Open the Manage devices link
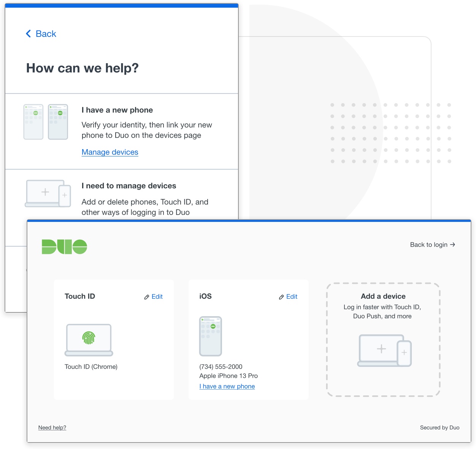The width and height of the screenshot is (476, 449). (110, 152)
